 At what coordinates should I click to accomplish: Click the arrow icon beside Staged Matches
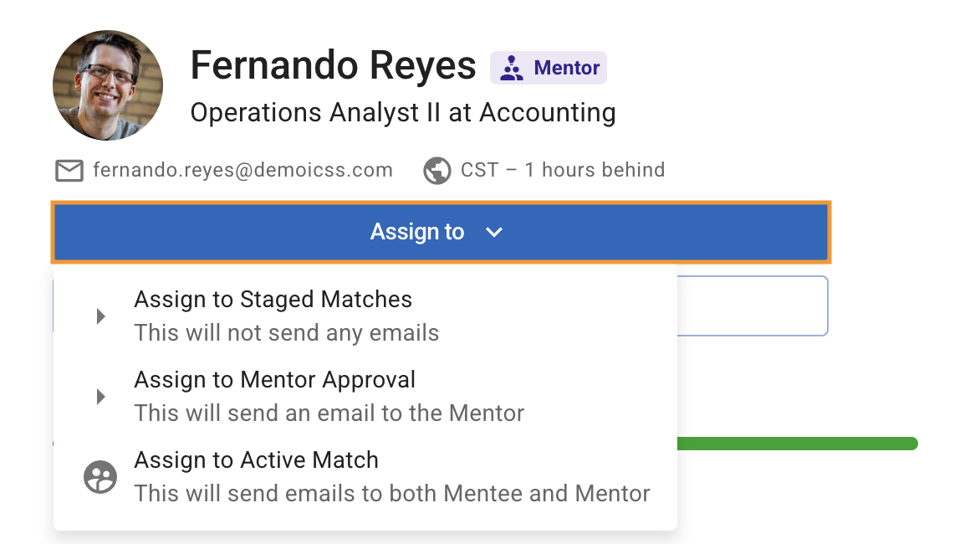pos(100,316)
